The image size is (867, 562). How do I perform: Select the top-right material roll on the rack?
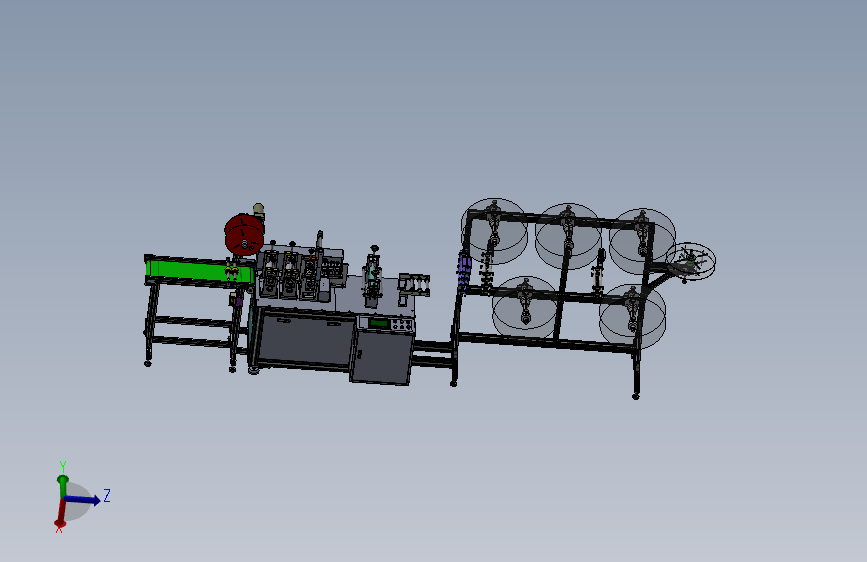(642, 241)
